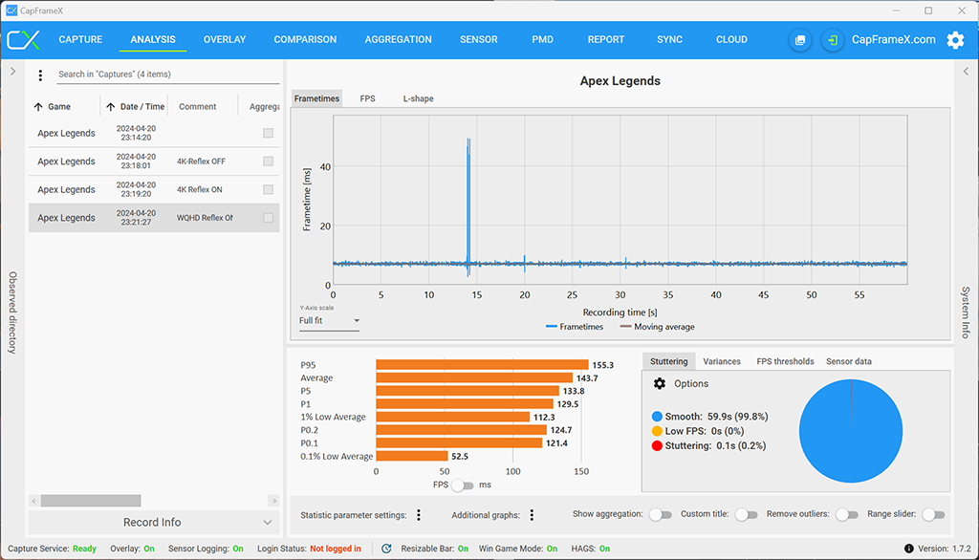This screenshot has width=979, height=560.
Task: Click the red Stuttering legend dot
Action: [x=657, y=445]
